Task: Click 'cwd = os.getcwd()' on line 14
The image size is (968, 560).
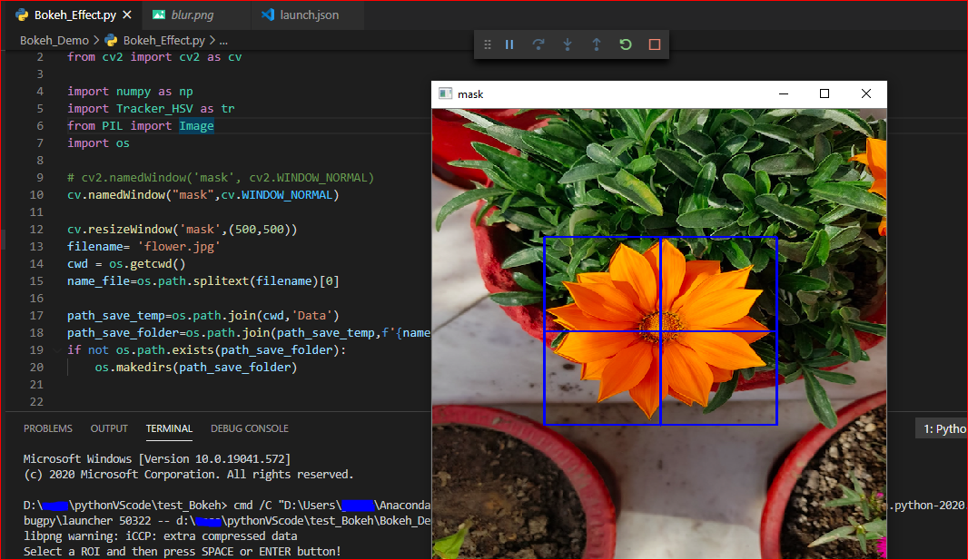Action: tap(126, 264)
